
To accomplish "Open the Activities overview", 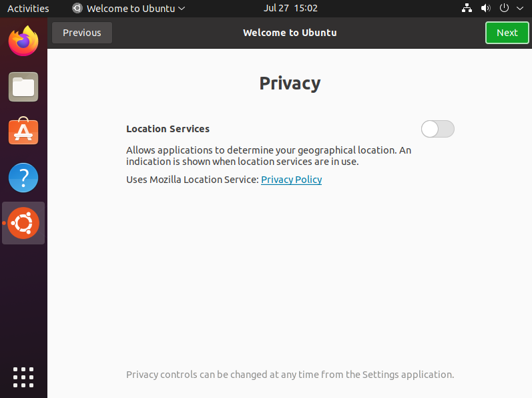I will click(28, 8).
